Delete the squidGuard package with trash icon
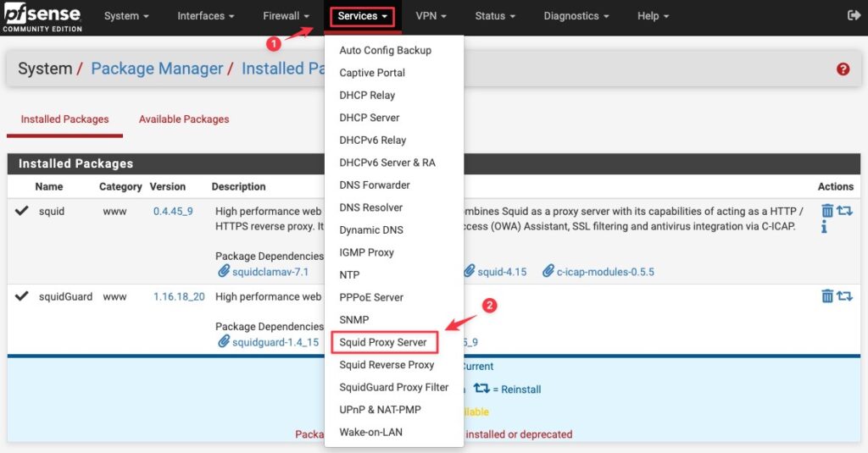868x453 pixels. point(827,296)
